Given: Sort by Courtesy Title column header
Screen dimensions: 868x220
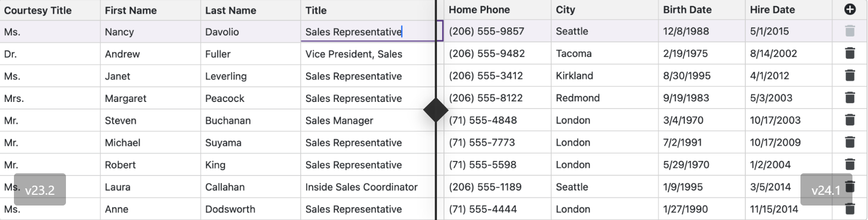Looking at the screenshot, I should 38,10.
